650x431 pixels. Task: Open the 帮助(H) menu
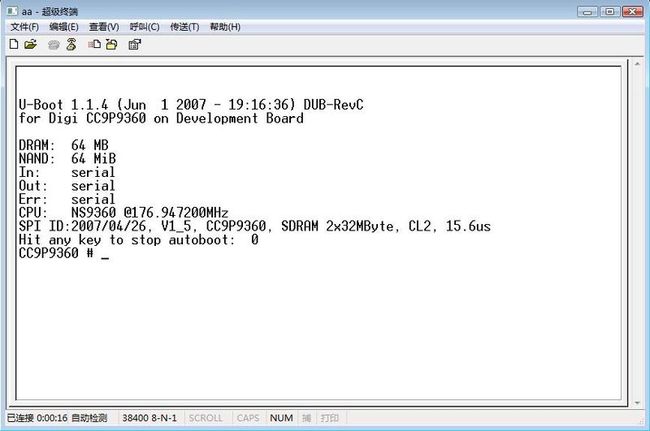[225, 27]
